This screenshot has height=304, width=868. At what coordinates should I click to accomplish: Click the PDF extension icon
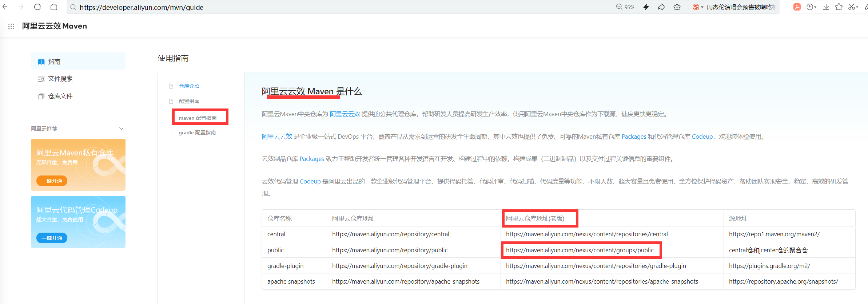797,7
